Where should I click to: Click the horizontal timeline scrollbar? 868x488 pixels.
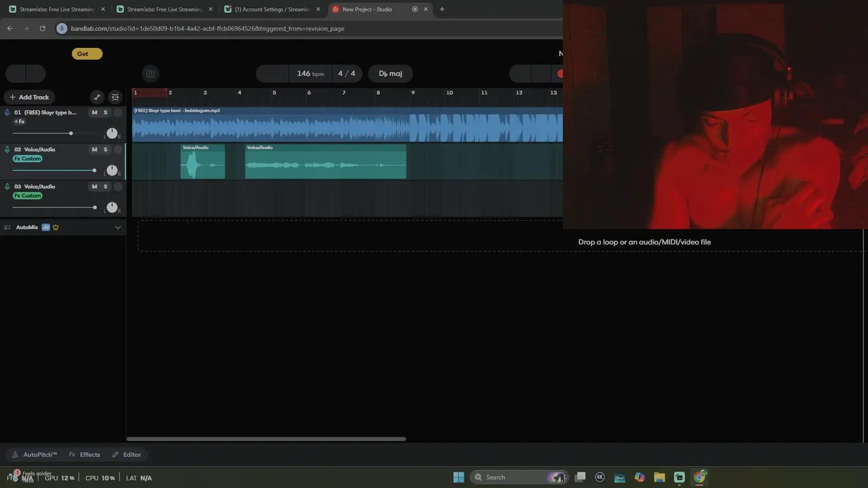point(266,439)
